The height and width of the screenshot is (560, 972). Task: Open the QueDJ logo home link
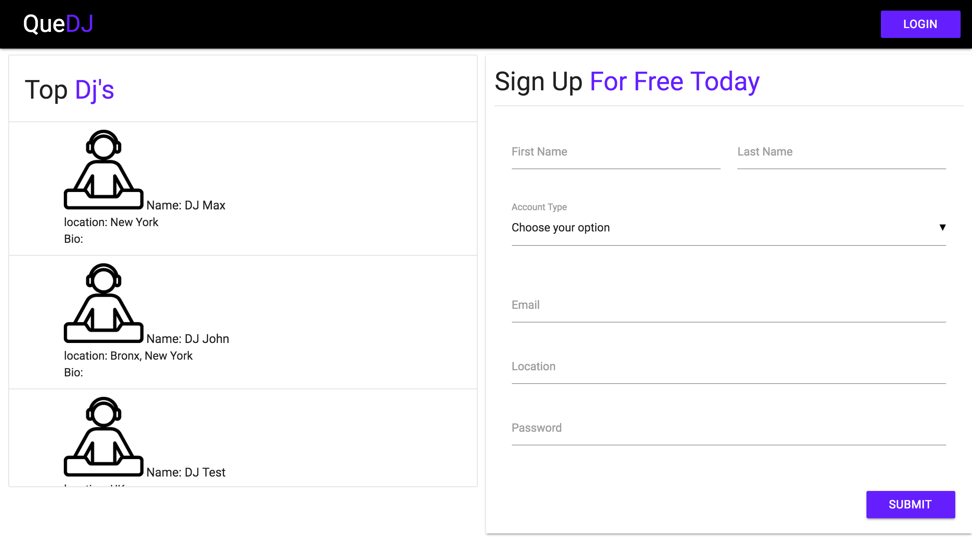[x=58, y=24]
